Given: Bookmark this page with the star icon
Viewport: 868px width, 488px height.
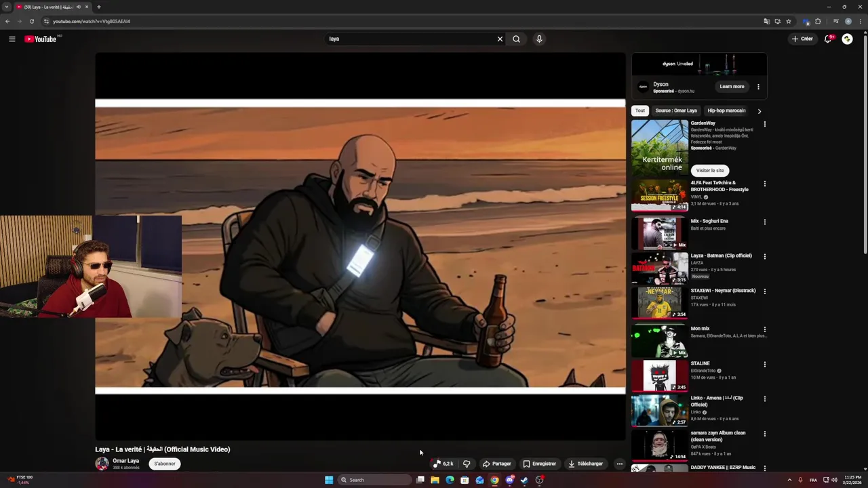Looking at the screenshot, I should click(789, 21).
